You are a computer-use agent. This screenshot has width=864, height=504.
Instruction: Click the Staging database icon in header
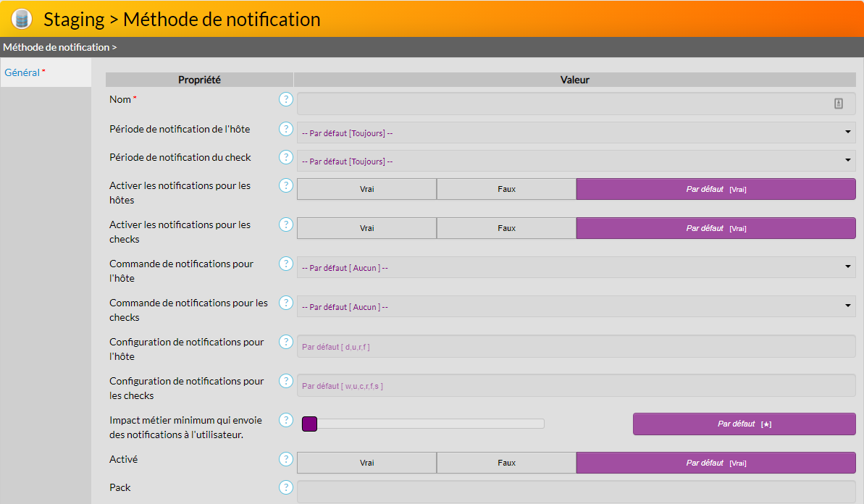pyautogui.click(x=22, y=19)
